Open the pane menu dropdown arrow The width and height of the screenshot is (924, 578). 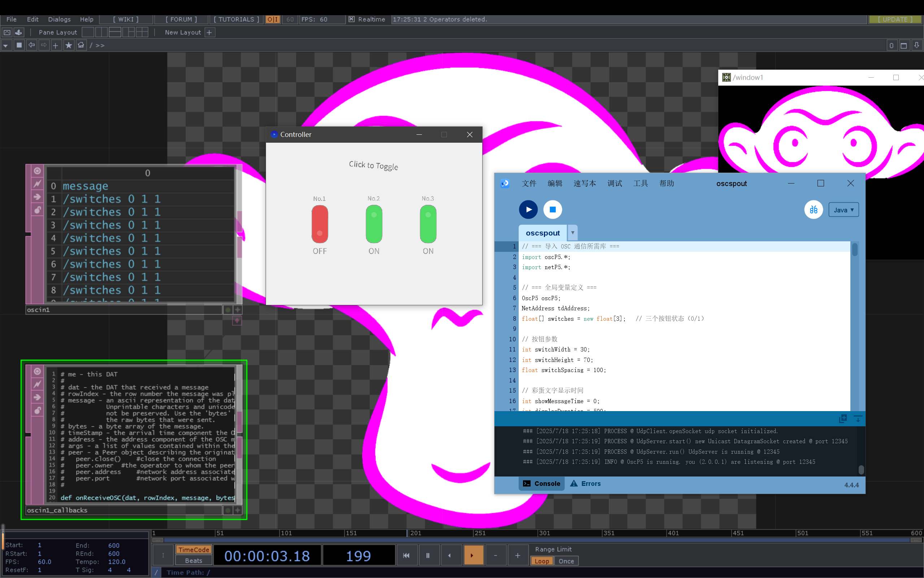(x=6, y=46)
